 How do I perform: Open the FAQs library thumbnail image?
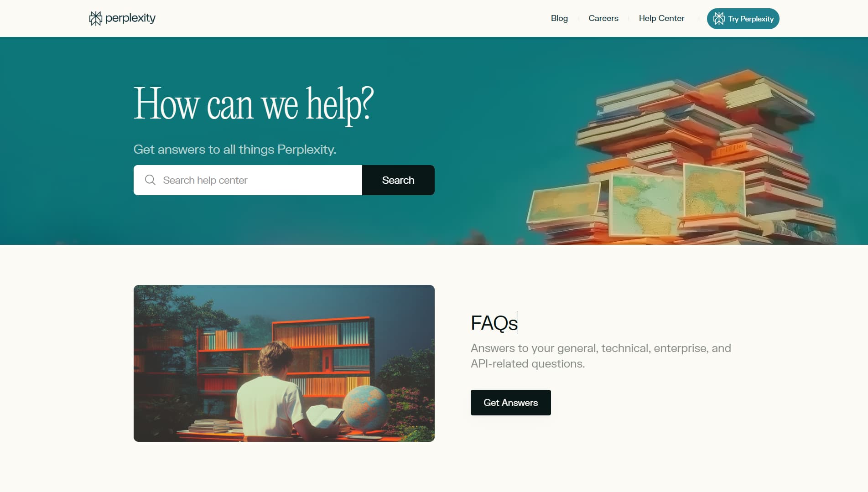(x=284, y=363)
